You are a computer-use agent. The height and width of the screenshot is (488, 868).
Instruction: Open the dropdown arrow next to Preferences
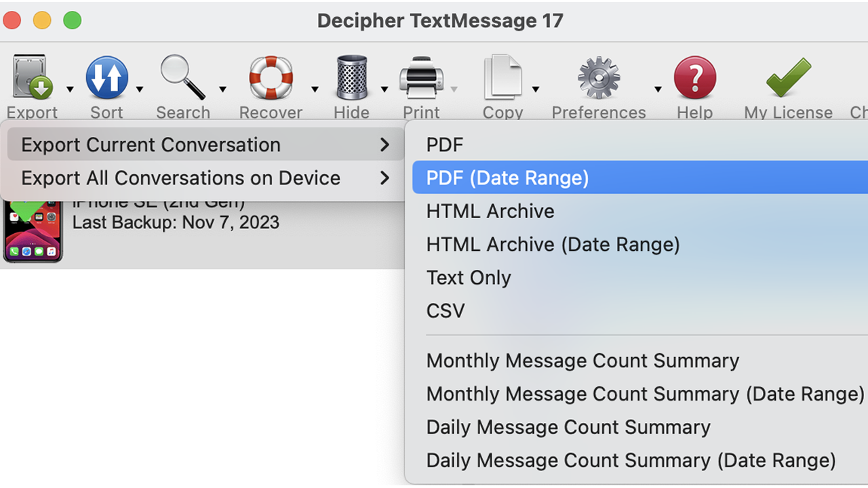658,89
